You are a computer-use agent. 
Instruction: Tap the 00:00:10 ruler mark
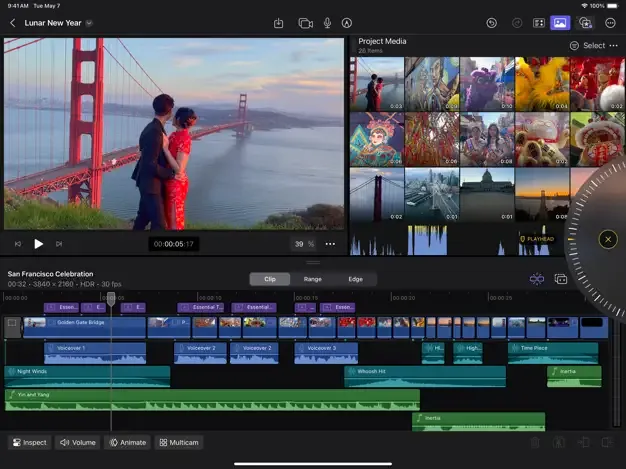pyautogui.click(x=210, y=298)
